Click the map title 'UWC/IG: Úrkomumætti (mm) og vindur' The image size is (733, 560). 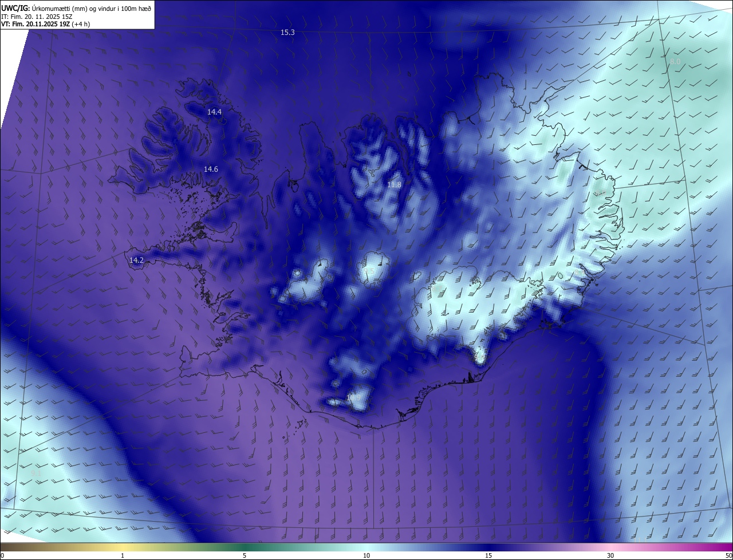76,8
